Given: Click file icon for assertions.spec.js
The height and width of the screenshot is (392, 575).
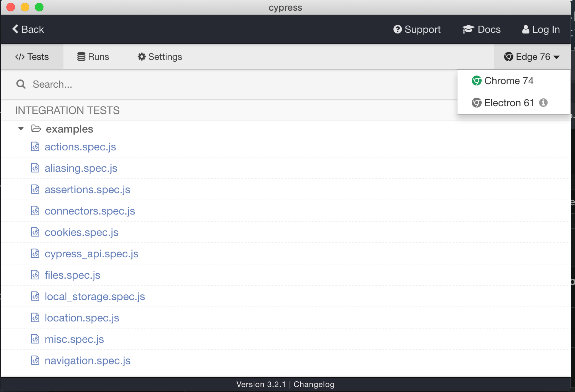Looking at the screenshot, I should (x=35, y=189).
